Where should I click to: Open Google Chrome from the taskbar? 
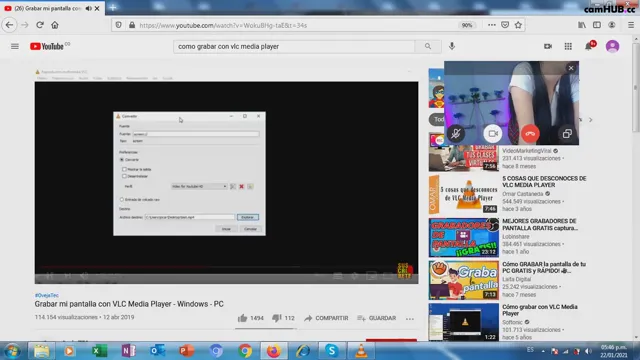click(x=245, y=351)
